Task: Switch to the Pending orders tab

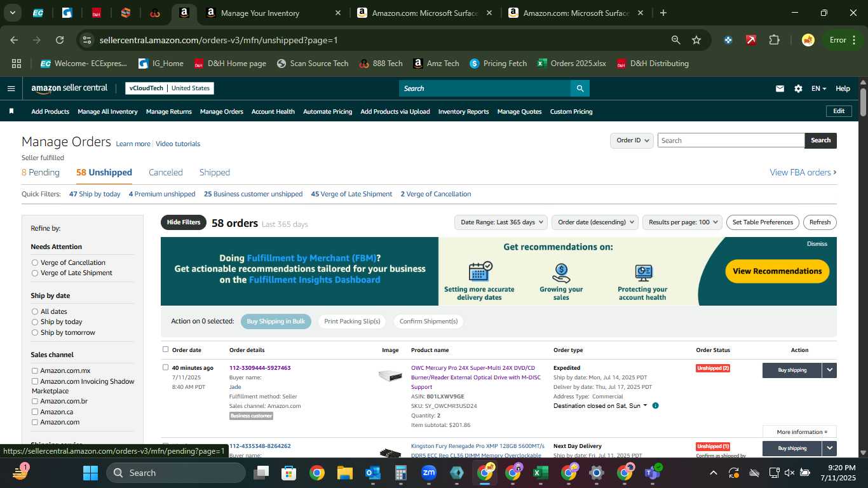Action: coord(41,172)
